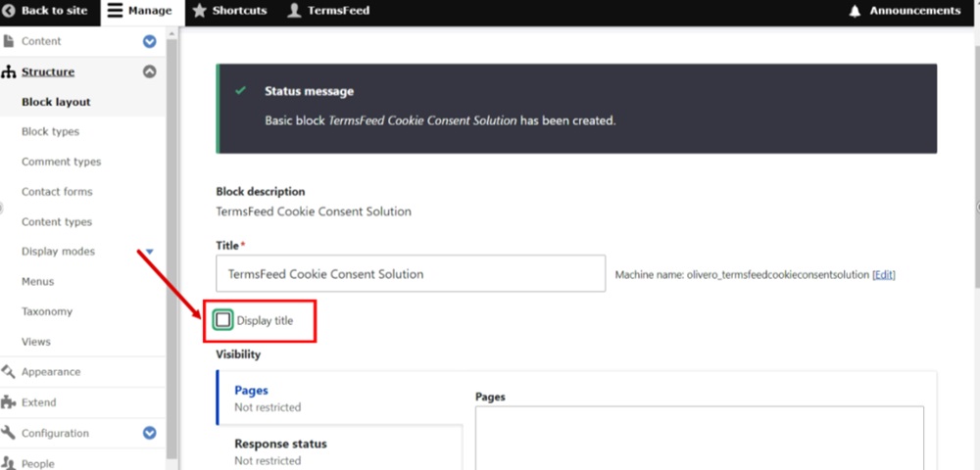This screenshot has height=470, width=980.
Task: Click the Manage hamburger icon
Action: tap(115, 11)
